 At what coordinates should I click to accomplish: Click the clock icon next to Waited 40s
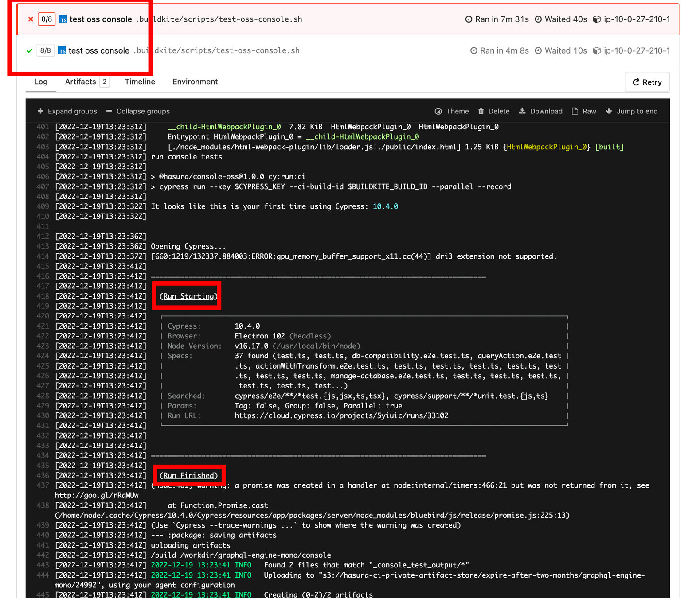point(538,19)
